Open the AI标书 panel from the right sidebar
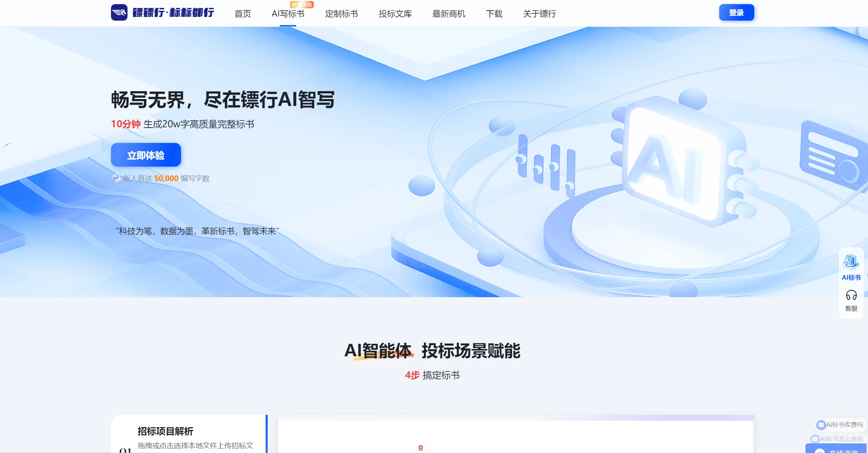868x453 pixels. coord(851,267)
